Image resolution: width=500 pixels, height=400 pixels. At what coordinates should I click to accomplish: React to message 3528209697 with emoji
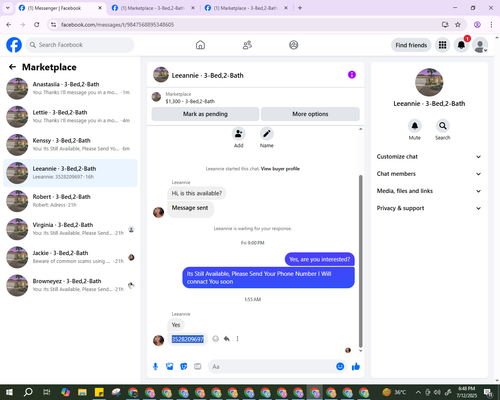coord(216,339)
